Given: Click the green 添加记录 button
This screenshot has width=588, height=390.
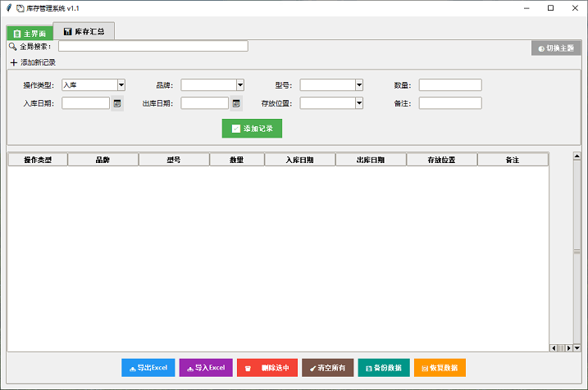Looking at the screenshot, I should pyautogui.click(x=252, y=129).
